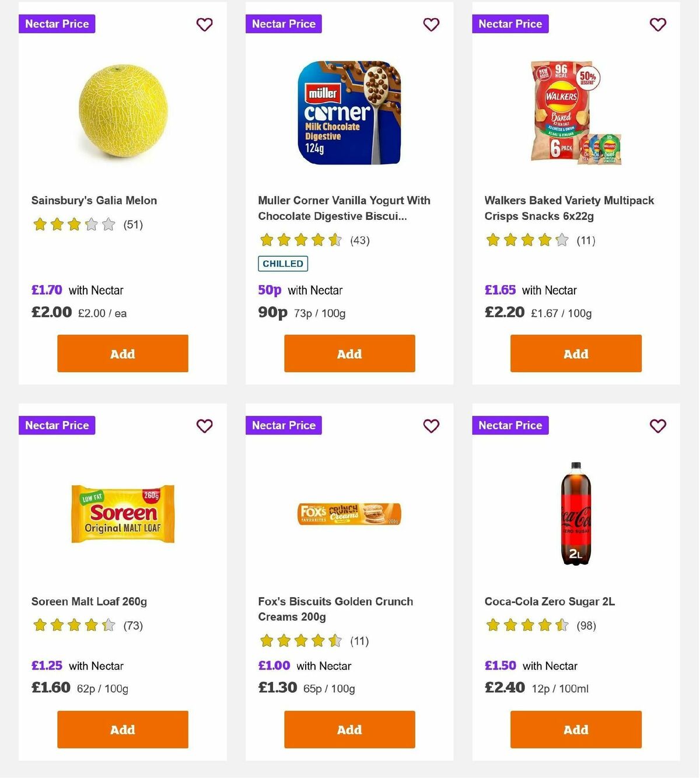Screen dimensions: 700x778
Task: Click the Fox's Biscuits product image
Action: [348, 514]
